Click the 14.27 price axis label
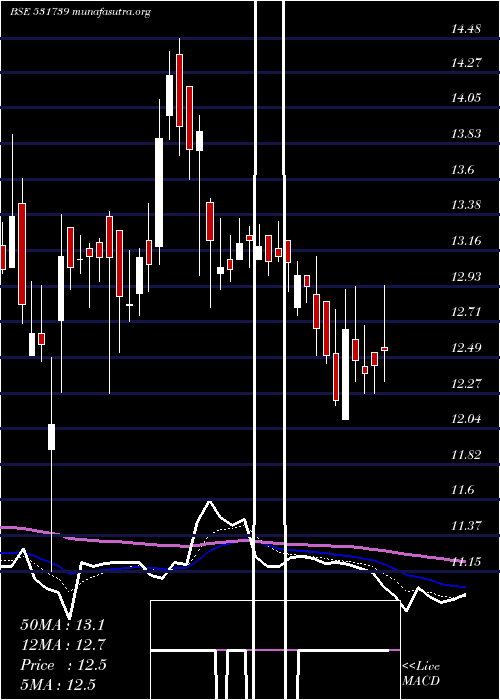This screenshot has height=700, width=500. point(466,63)
